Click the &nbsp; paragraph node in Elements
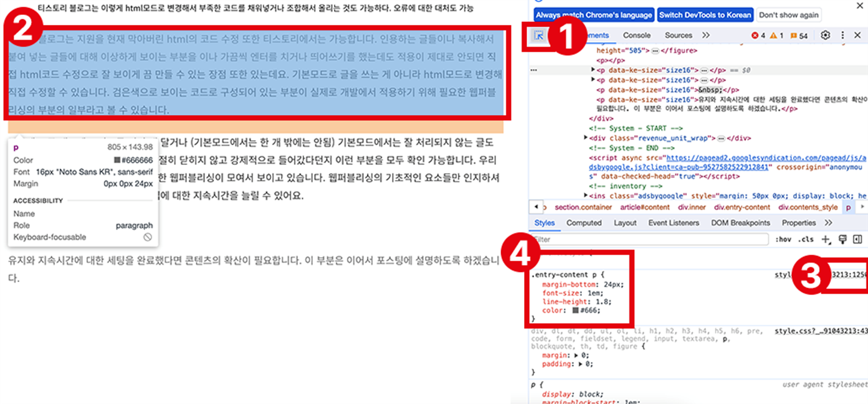The image size is (868, 404). [x=668, y=90]
